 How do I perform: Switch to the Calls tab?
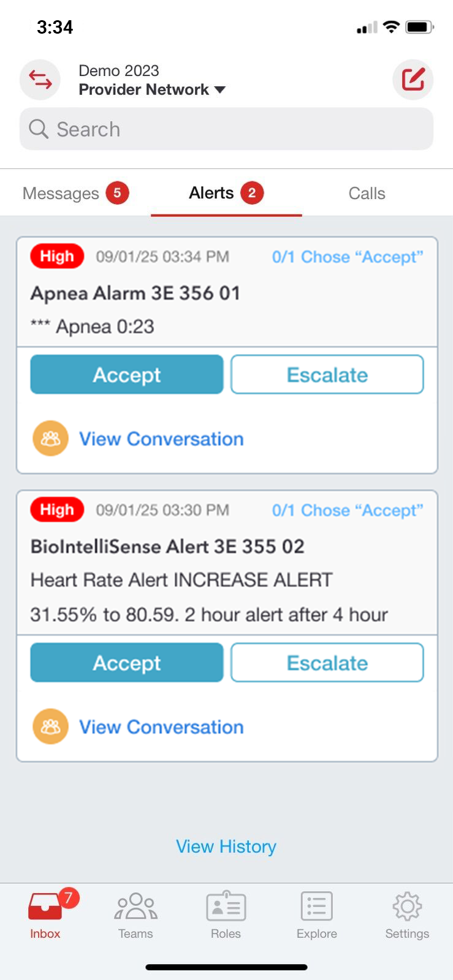(x=367, y=194)
